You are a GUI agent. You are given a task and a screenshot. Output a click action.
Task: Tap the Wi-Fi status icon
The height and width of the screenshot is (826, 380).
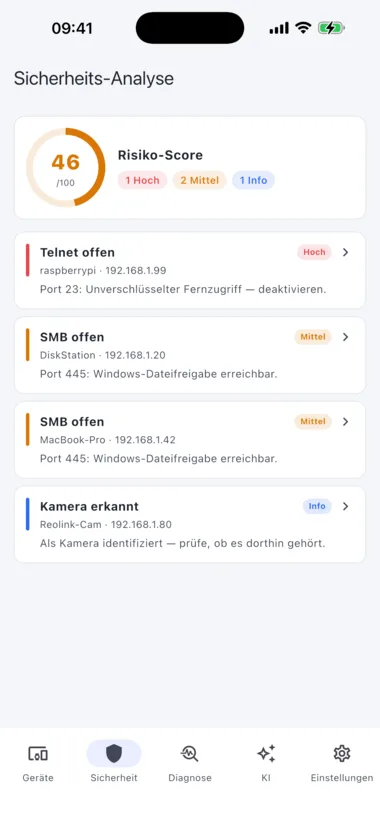pos(303,28)
